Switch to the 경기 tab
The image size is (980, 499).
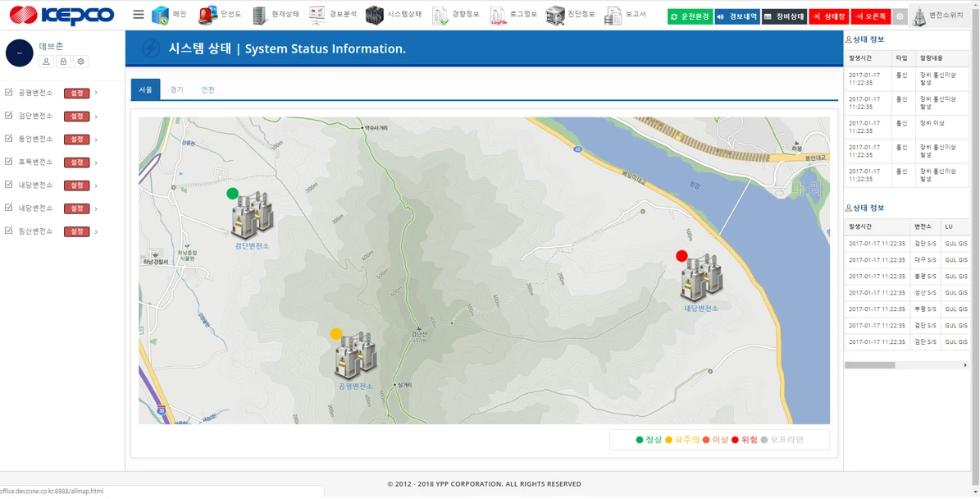(177, 89)
